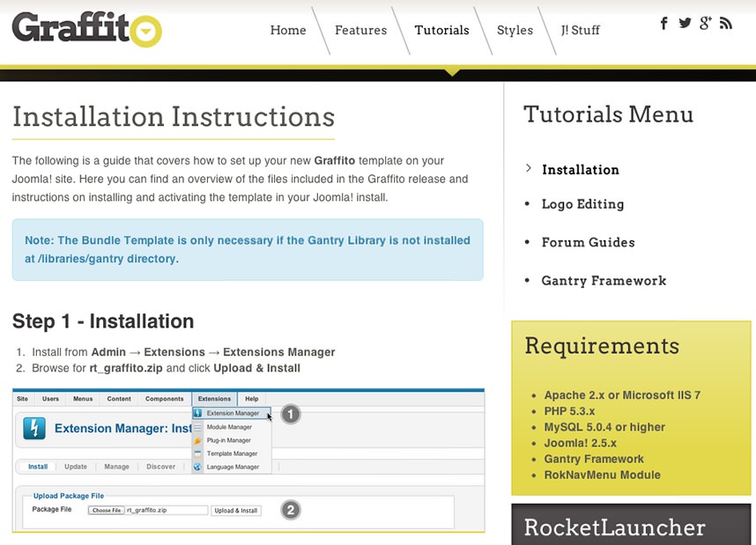The width and height of the screenshot is (756, 545).
Task: Open the Facebook social icon
Action: (x=663, y=23)
